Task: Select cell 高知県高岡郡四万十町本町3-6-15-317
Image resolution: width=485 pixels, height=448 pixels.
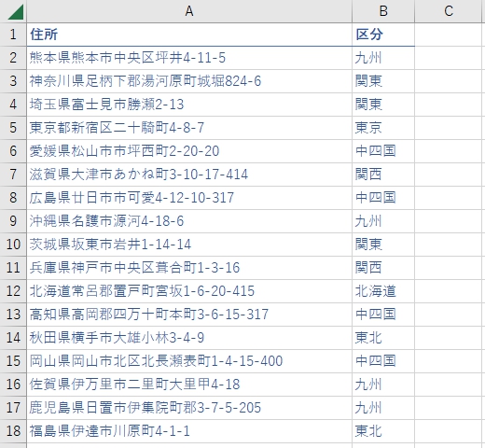Action: coord(189,315)
